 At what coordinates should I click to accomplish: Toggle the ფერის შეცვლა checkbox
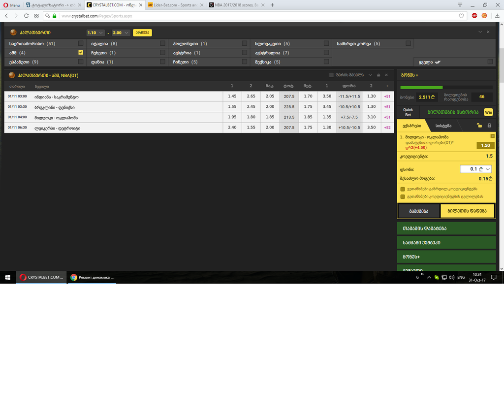pyautogui.click(x=331, y=75)
